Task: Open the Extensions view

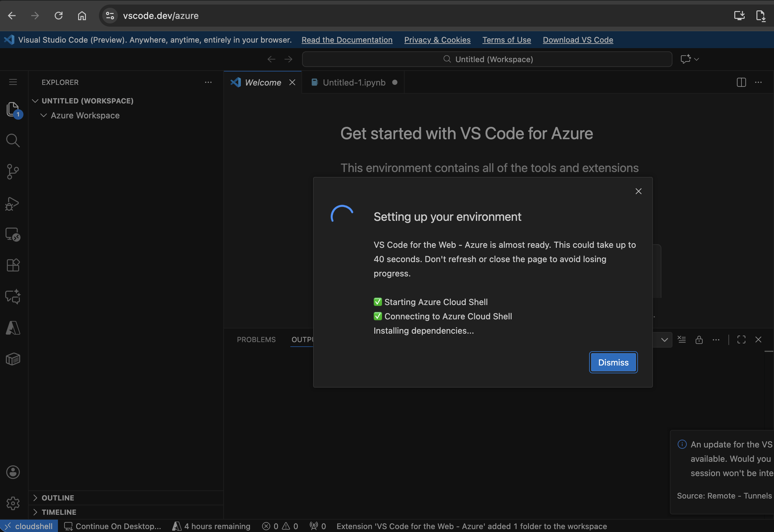Action: 13,265
